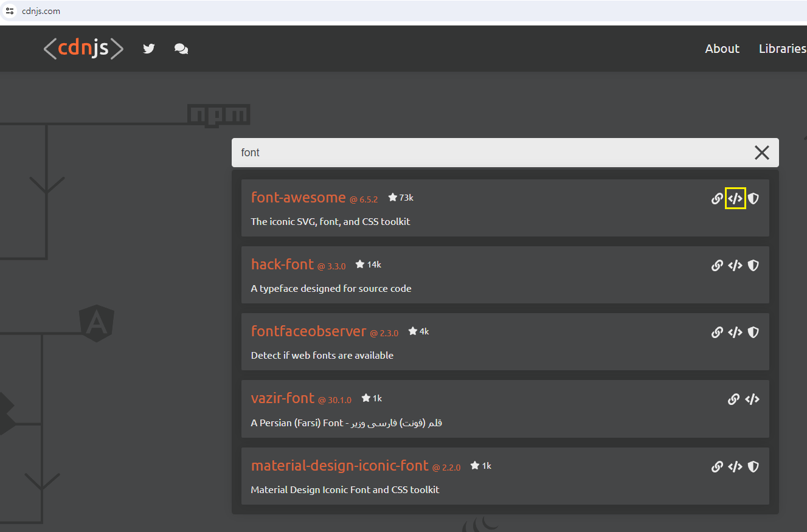Copy URL link icon for font-awesome

pyautogui.click(x=718, y=198)
